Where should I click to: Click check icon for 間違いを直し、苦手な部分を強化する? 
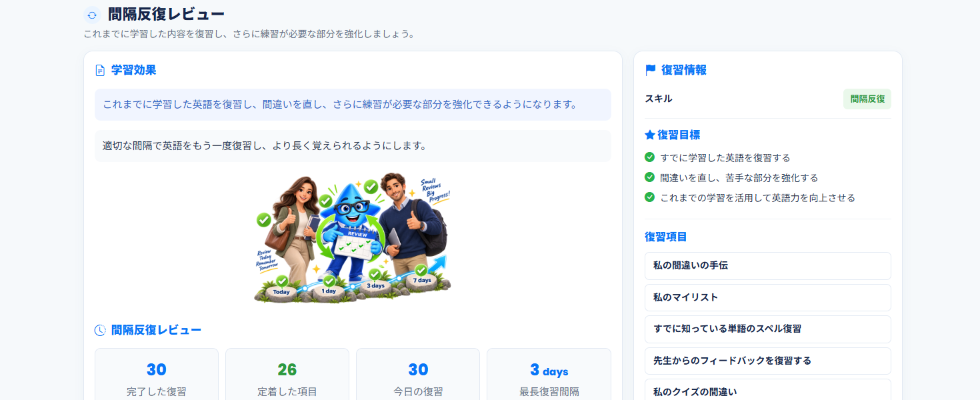[649, 177]
